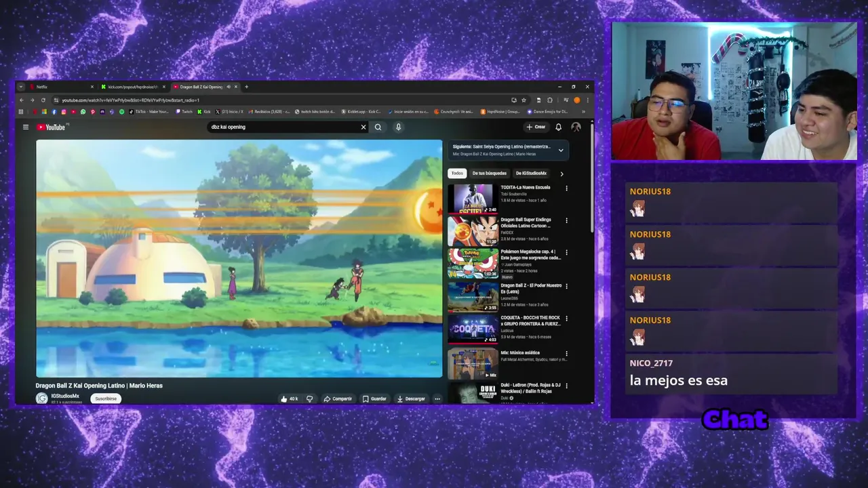Open the Kicklet.app bookmark
The height and width of the screenshot is (488, 868).
pos(361,112)
